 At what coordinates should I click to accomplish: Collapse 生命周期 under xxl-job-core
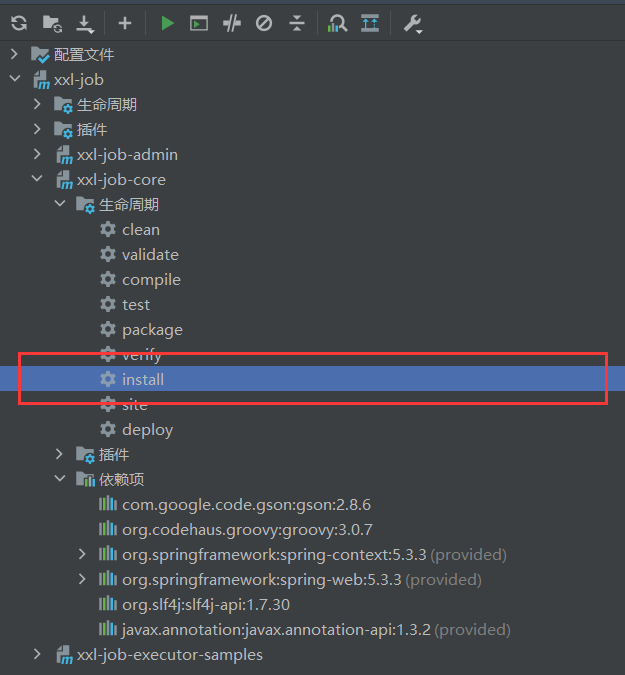pos(60,204)
